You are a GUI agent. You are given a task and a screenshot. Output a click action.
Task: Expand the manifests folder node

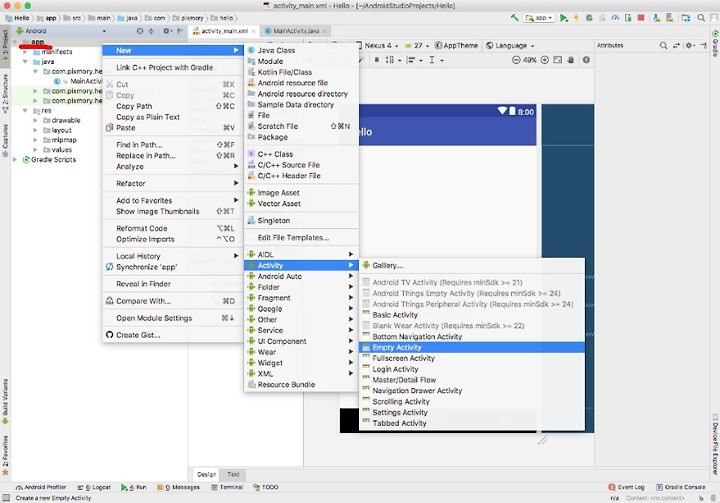pos(25,52)
